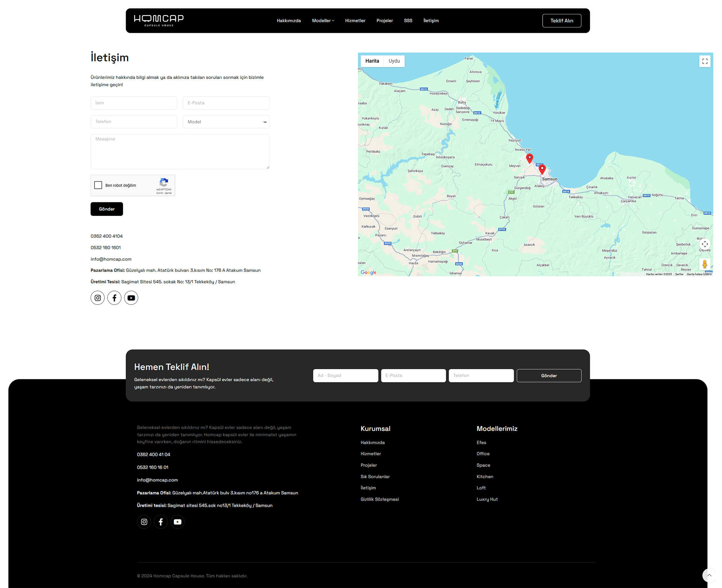Open the Model dropdown
The image size is (722, 588).
226,122
